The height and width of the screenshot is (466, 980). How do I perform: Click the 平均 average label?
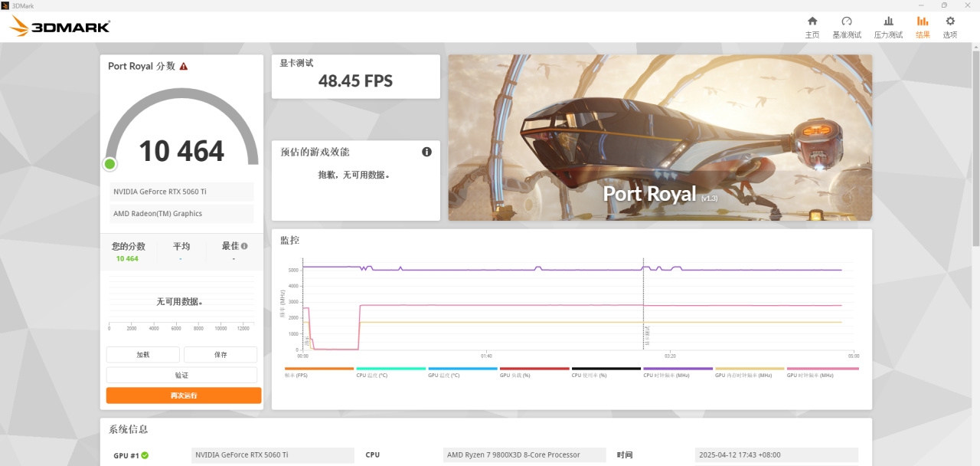tap(181, 246)
